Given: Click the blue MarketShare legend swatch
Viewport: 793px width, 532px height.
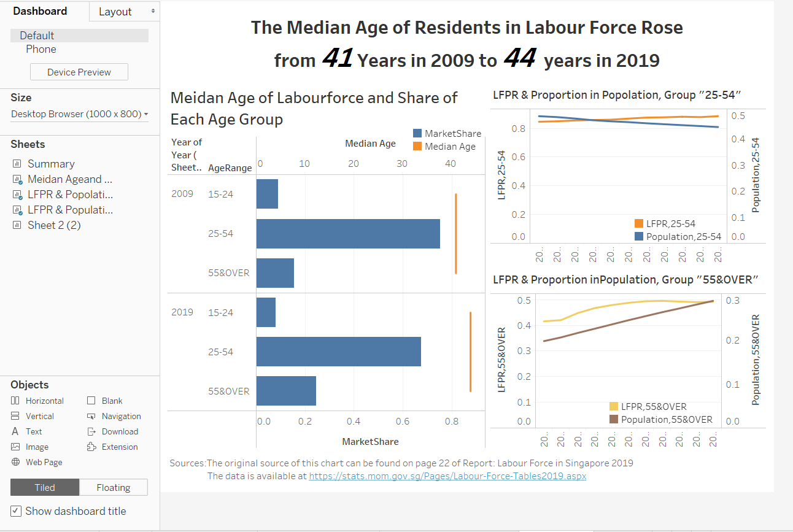Looking at the screenshot, I should click(x=417, y=134).
